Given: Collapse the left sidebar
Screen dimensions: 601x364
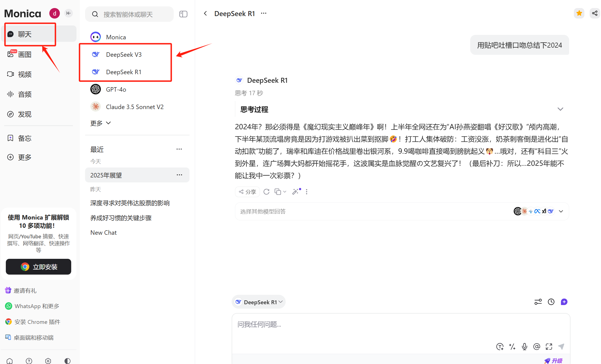Looking at the screenshot, I should [68, 13].
